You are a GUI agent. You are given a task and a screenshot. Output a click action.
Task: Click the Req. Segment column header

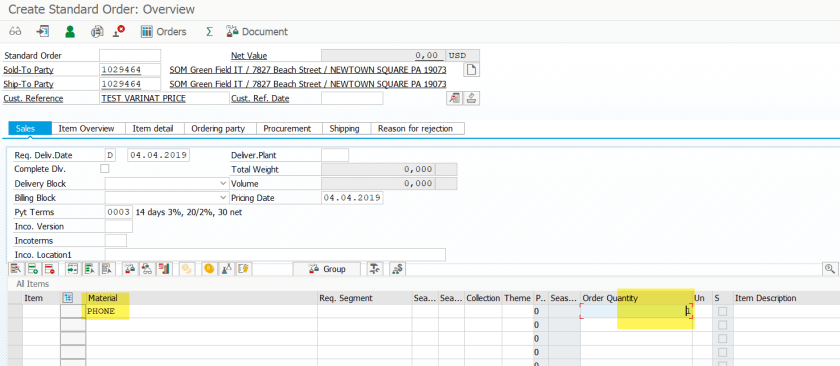(365, 298)
